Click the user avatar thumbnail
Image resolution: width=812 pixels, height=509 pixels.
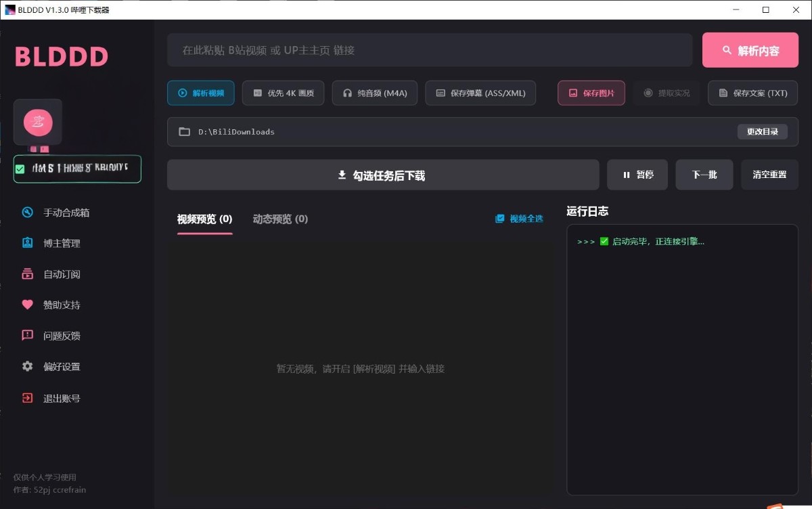(38, 122)
